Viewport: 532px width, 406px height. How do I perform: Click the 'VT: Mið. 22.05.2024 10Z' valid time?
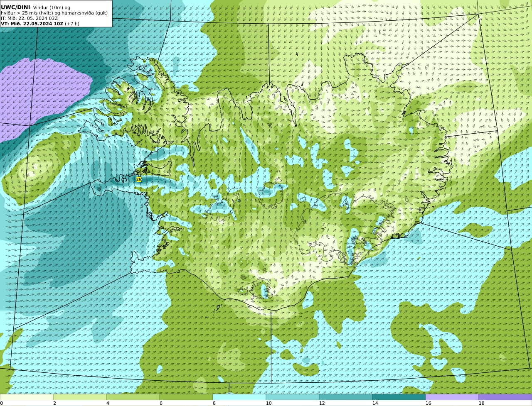coord(32,24)
